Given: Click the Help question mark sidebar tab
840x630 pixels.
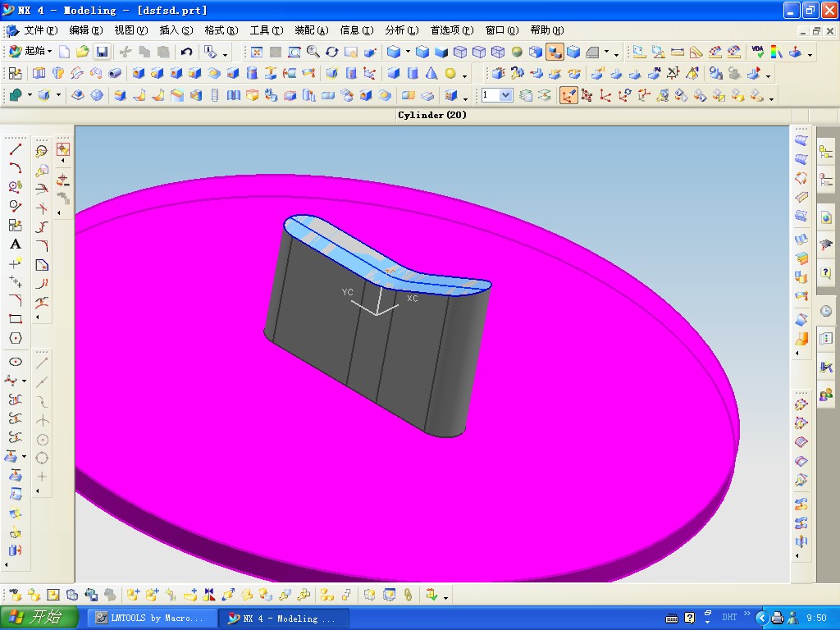Looking at the screenshot, I should pos(826,272).
